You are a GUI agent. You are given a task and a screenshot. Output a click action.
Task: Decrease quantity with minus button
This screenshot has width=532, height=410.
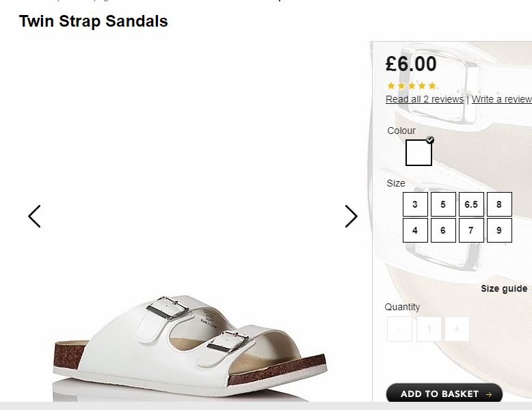coord(399,329)
